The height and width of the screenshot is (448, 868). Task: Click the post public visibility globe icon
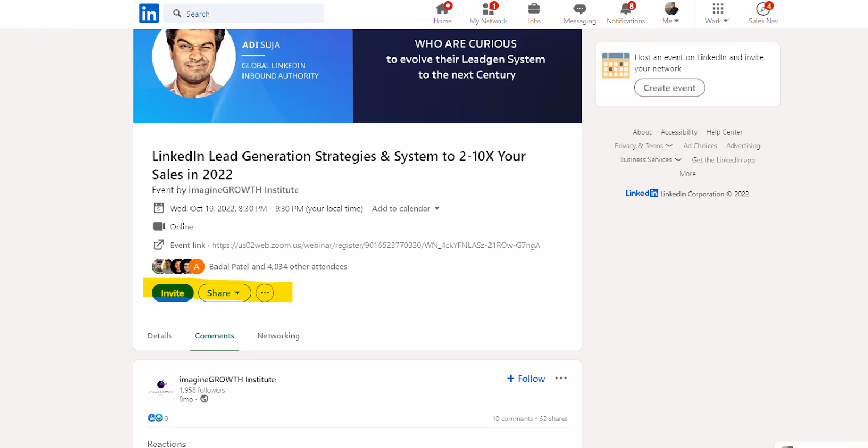[205, 399]
